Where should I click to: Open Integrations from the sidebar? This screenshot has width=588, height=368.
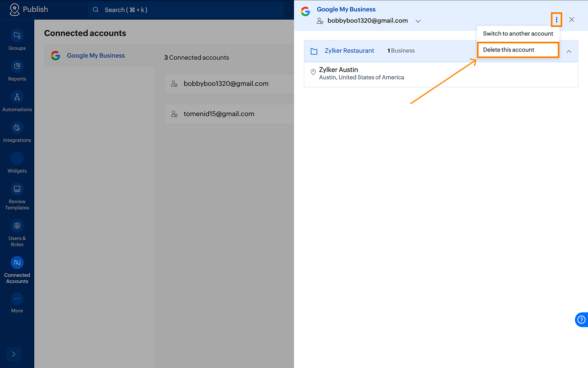pos(17,132)
